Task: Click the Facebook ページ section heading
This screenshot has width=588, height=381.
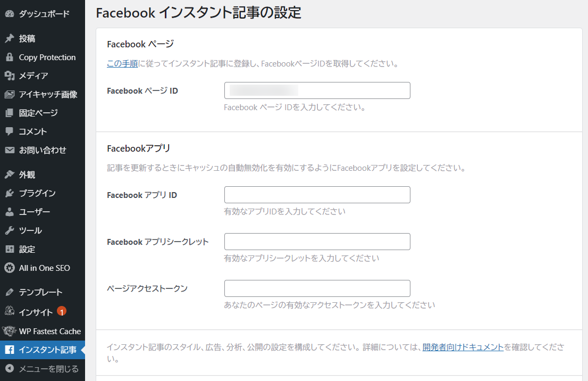Action: (140, 44)
